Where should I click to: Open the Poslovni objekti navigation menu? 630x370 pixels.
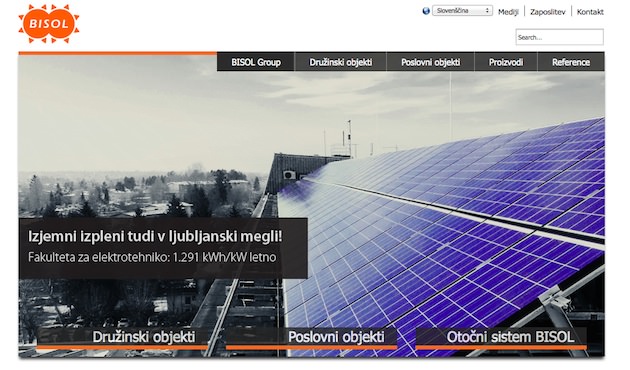click(431, 62)
